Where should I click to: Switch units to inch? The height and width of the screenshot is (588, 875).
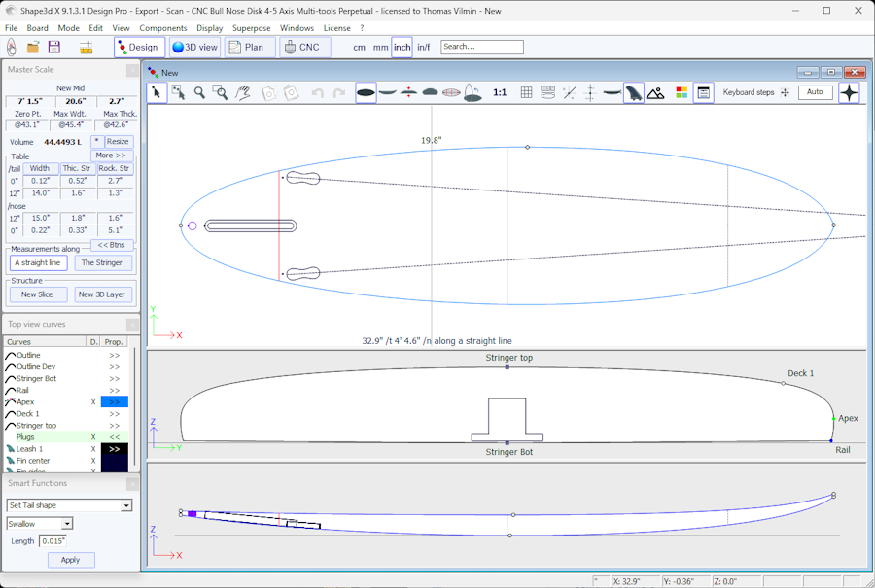(x=402, y=47)
